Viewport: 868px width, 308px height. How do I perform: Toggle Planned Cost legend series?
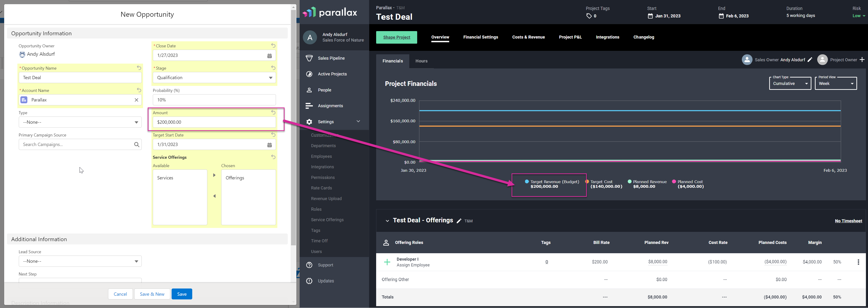click(x=688, y=184)
